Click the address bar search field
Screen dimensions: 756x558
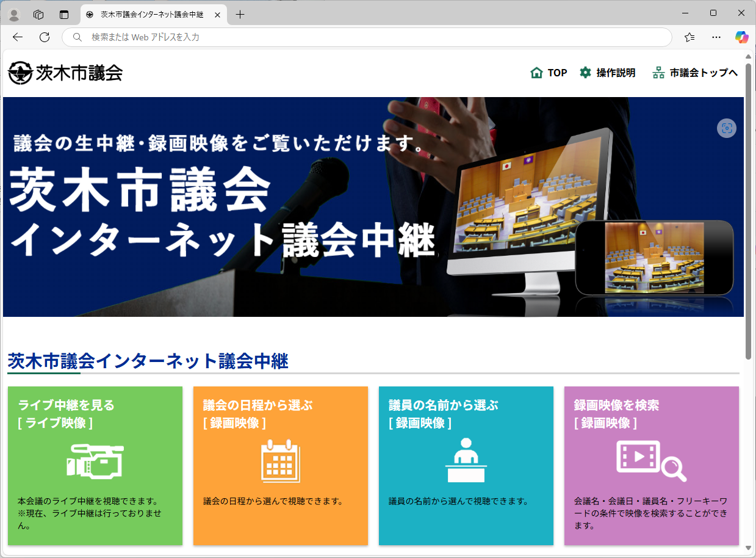pos(367,37)
